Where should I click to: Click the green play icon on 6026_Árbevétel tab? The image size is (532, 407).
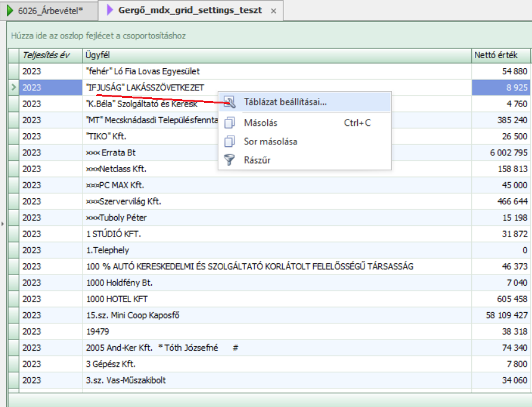[10, 11]
